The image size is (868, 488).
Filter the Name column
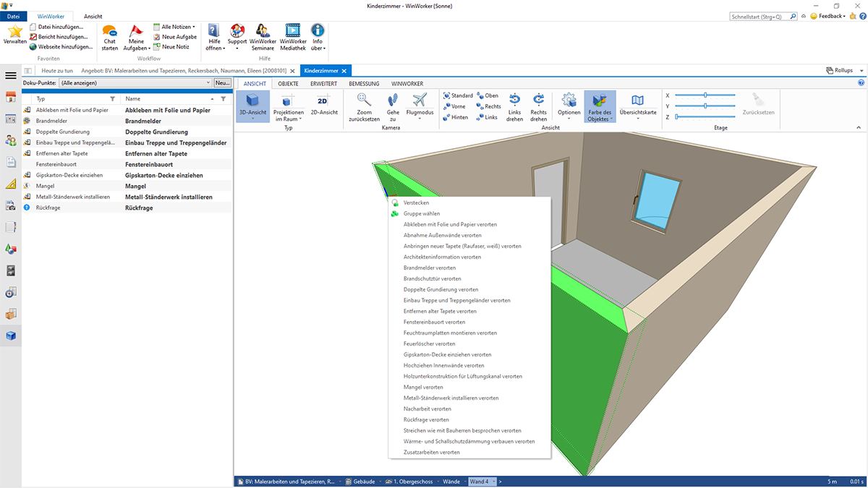pyautogui.click(x=223, y=98)
